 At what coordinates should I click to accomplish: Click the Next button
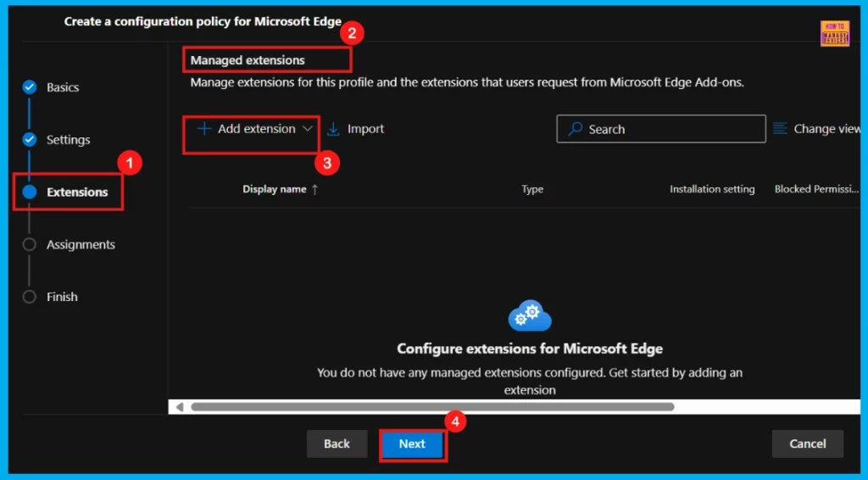tap(412, 444)
